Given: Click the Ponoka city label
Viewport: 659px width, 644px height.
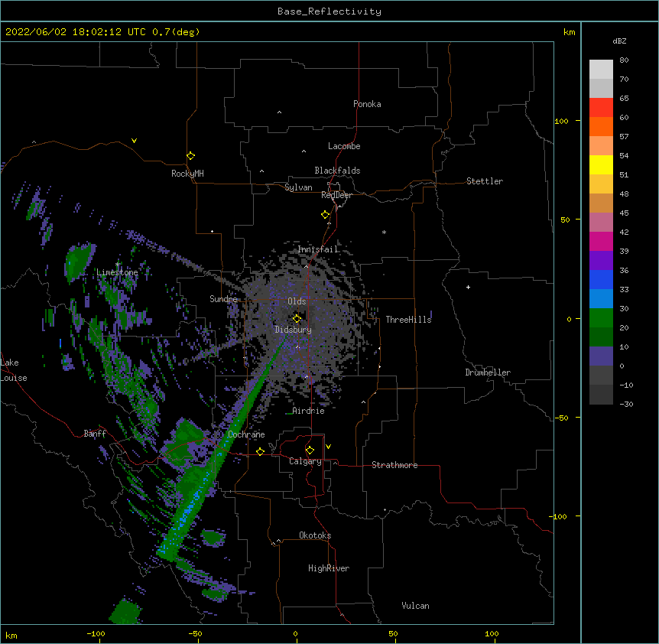Looking at the screenshot, I should 367,104.
